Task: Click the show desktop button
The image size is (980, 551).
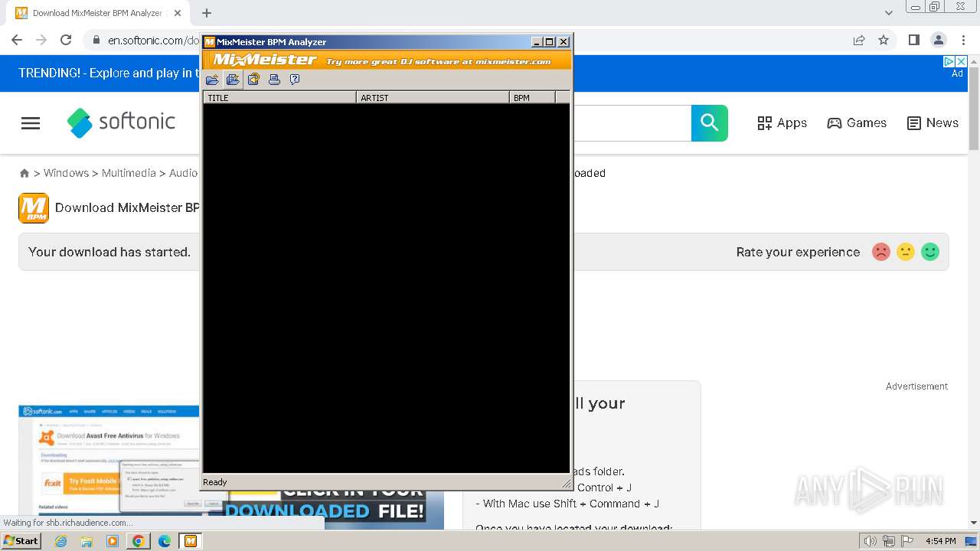Action: (x=972, y=541)
